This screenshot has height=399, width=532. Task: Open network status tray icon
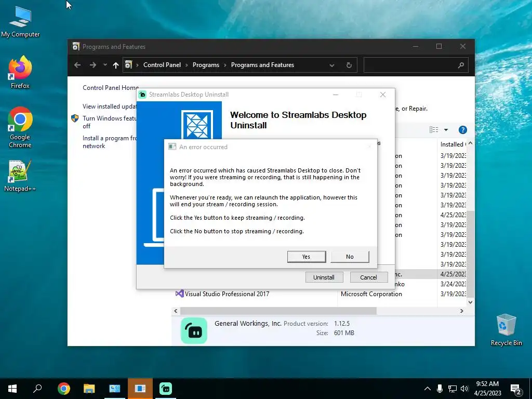pyautogui.click(x=453, y=389)
